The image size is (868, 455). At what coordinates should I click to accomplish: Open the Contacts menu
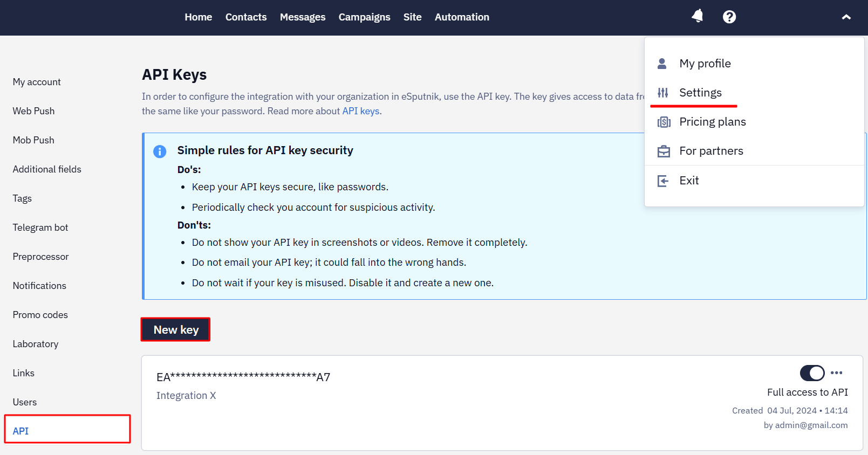click(x=246, y=17)
